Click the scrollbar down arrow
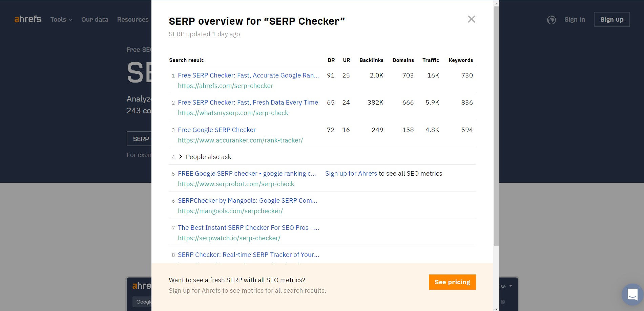Screen dimensions: 644x311 pos(496,308)
